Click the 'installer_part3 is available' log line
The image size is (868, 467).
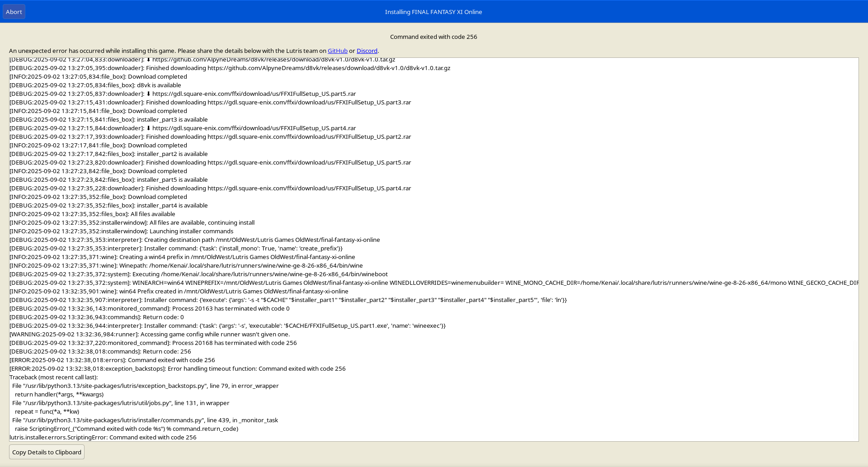(x=108, y=120)
